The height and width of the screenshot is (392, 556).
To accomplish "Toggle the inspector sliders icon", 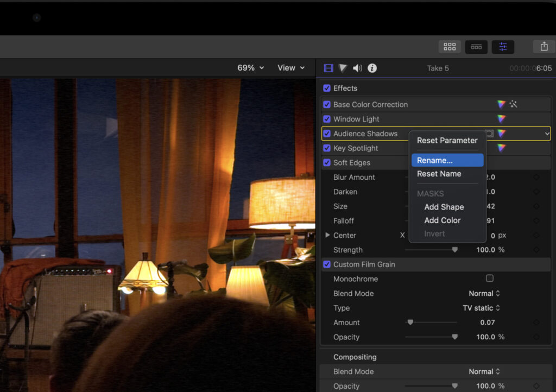I will pyautogui.click(x=503, y=47).
